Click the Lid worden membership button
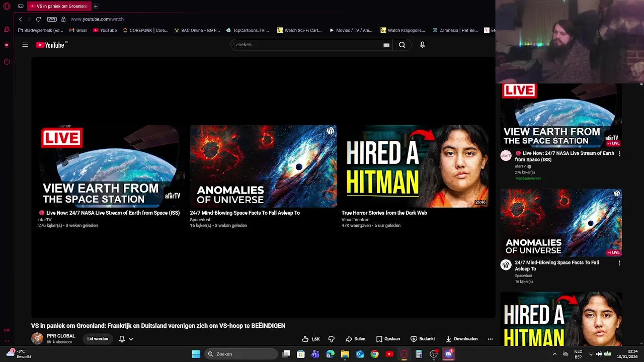 click(98, 339)
